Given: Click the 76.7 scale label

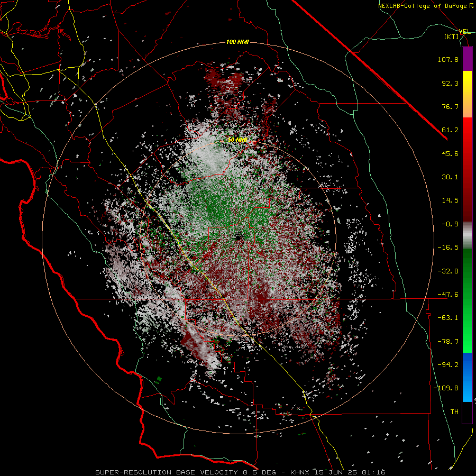Looking at the screenshot, I should pyautogui.click(x=450, y=106).
